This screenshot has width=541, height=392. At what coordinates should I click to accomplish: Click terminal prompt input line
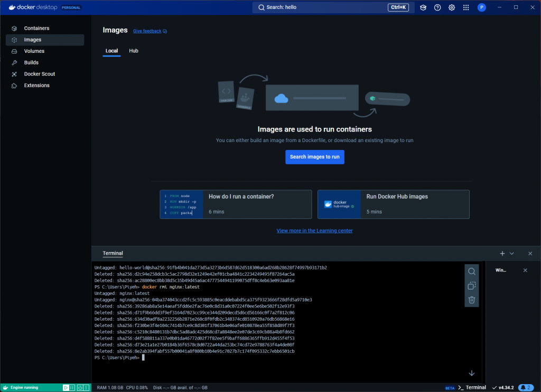(119, 358)
